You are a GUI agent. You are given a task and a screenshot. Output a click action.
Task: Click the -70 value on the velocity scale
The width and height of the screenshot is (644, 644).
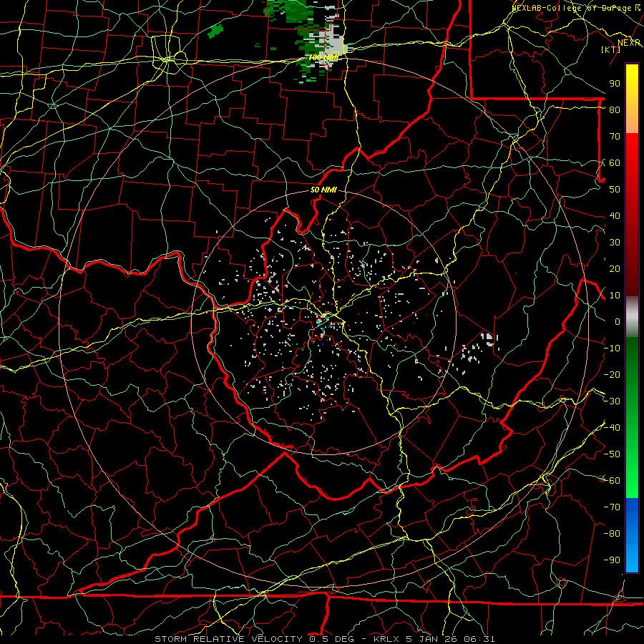(612, 507)
